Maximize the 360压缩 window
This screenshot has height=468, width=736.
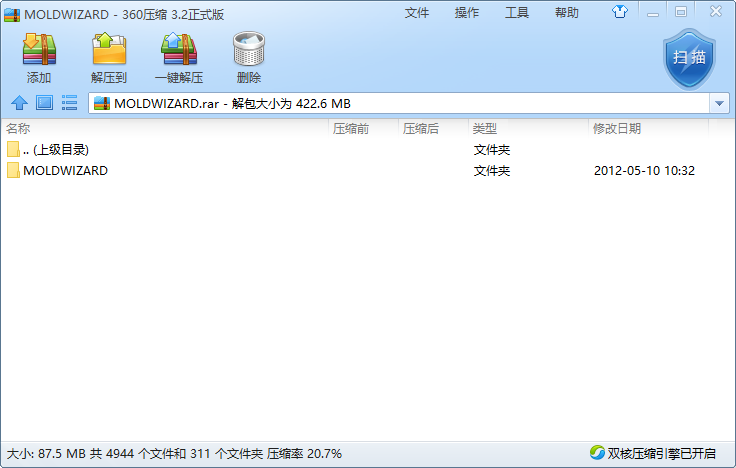[681, 12]
